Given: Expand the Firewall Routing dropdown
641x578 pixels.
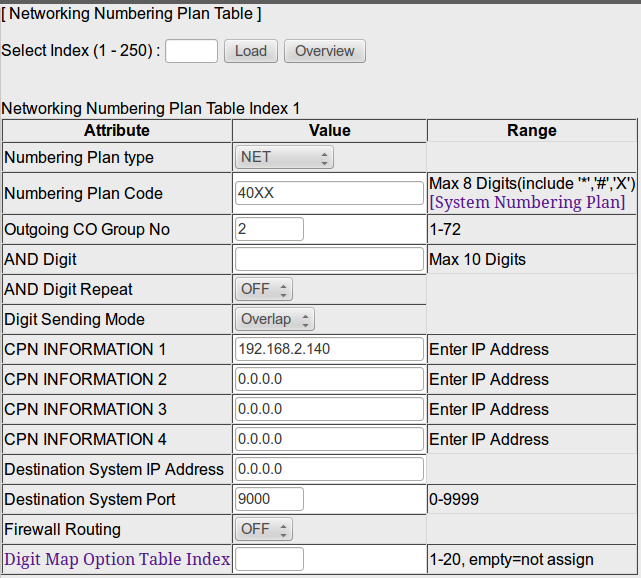Looking at the screenshot, I should 264,529.
